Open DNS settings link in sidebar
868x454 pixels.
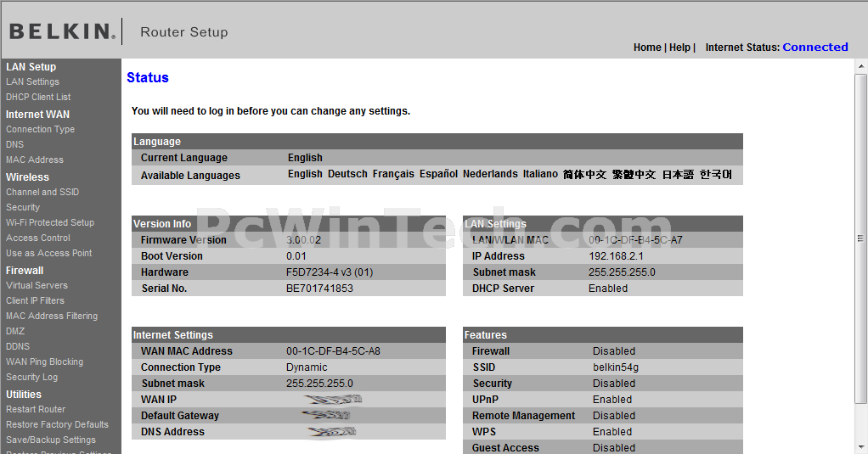14,144
